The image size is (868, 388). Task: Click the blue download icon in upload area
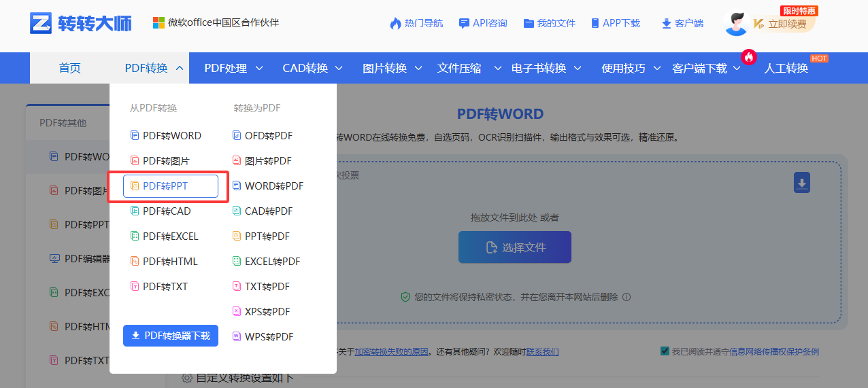coord(802,182)
